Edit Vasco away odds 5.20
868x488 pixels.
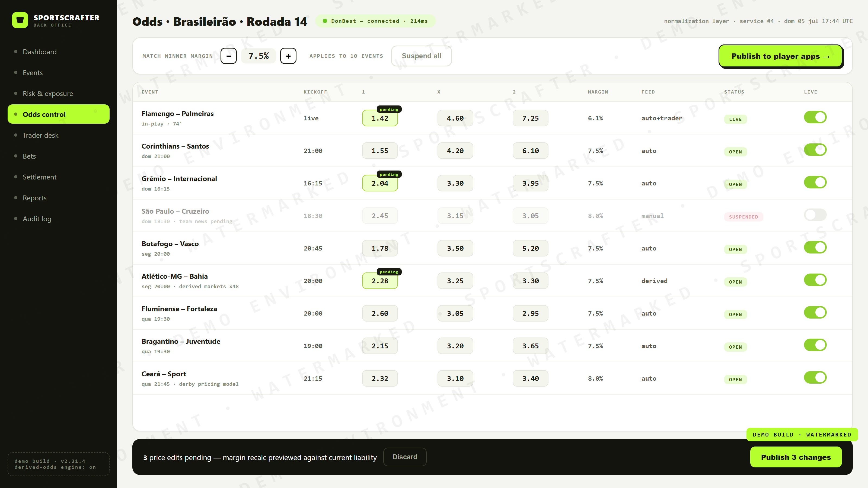point(530,248)
